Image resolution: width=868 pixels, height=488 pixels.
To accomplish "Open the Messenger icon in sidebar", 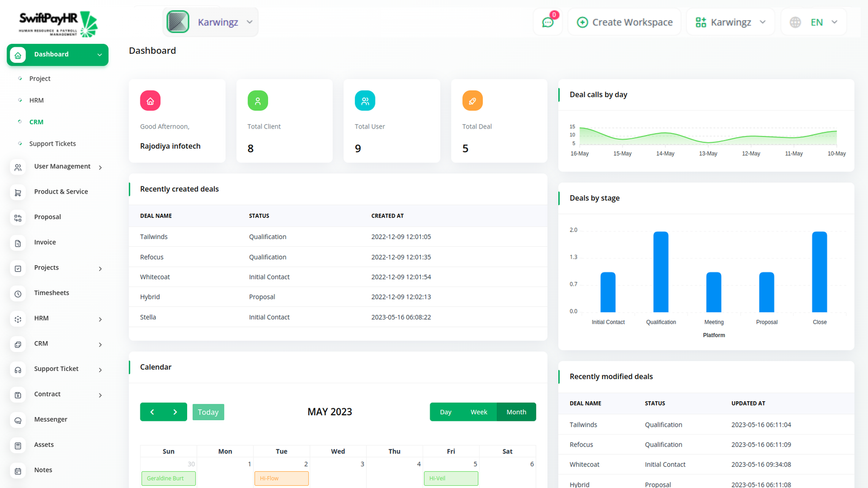I will [18, 420].
